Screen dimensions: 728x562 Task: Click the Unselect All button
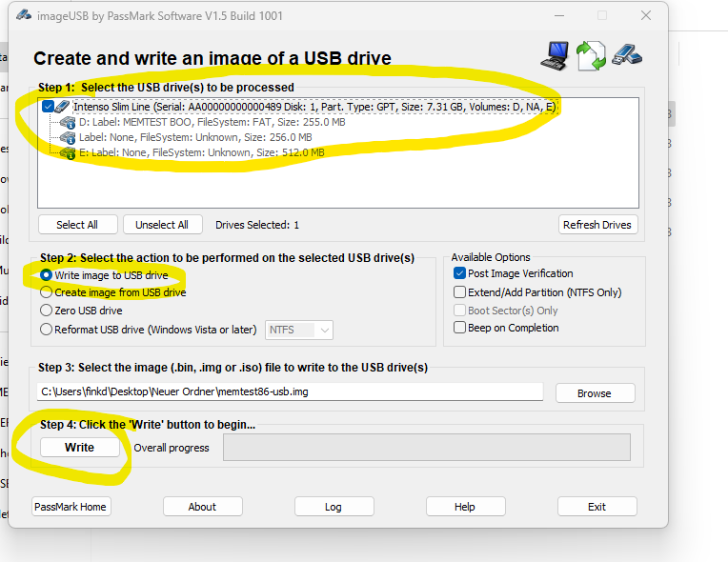tap(163, 225)
